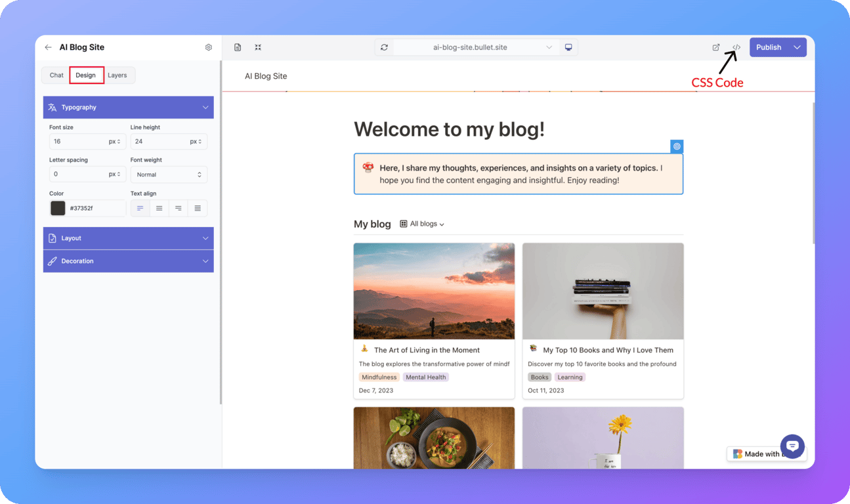850x504 pixels.
Task: Click the Mindfulness tag
Action: pyautogui.click(x=379, y=377)
